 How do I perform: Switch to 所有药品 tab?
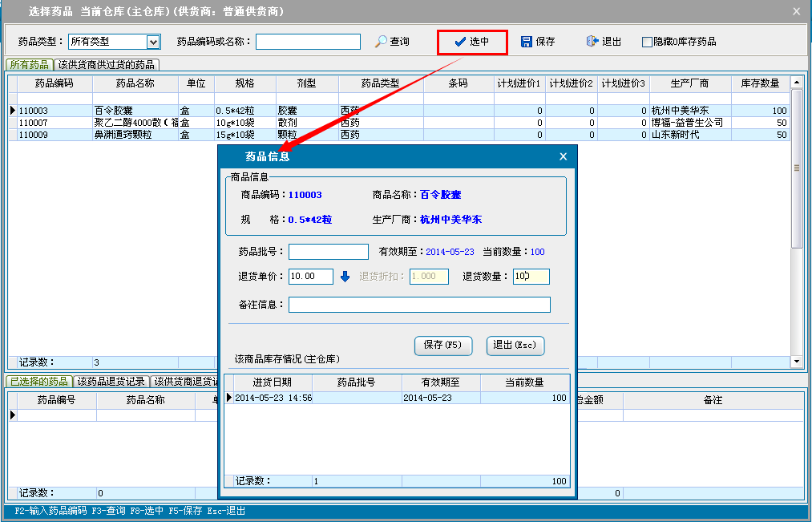[30, 64]
